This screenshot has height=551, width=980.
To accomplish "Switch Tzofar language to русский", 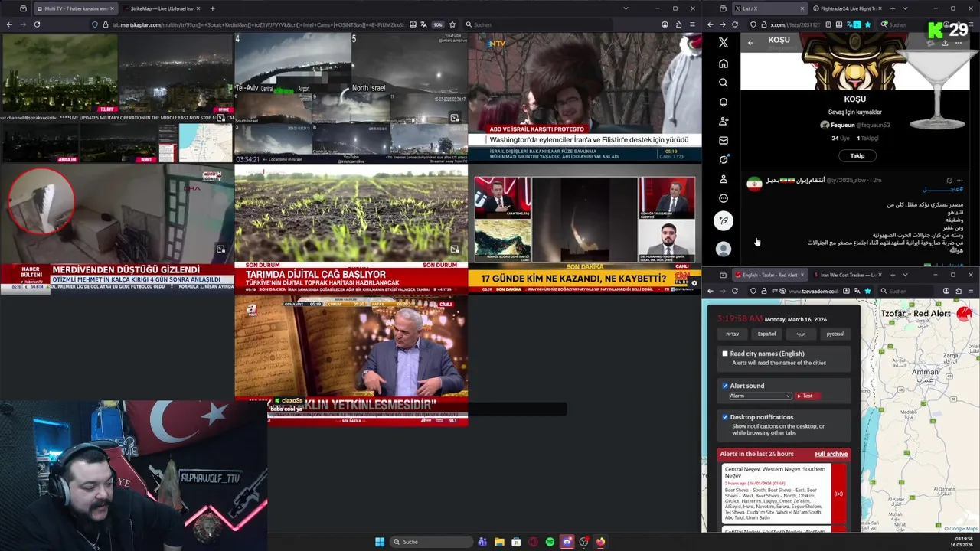I will tap(835, 334).
